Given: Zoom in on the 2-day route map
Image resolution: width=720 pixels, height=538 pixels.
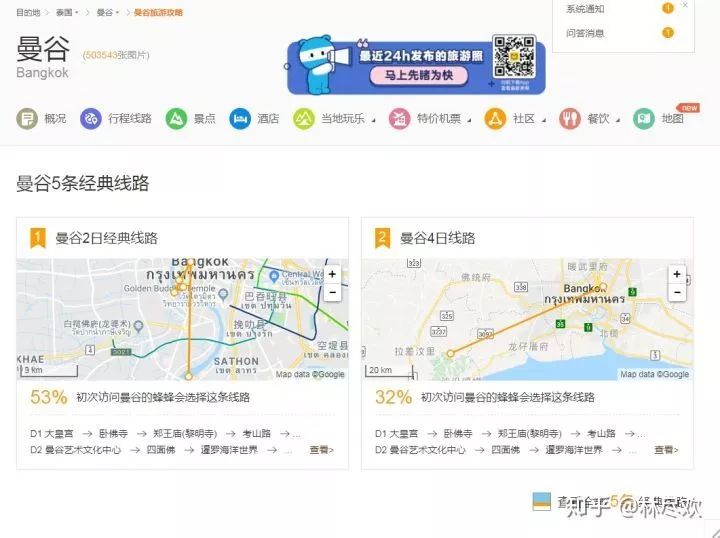Looking at the screenshot, I should tap(332, 274).
